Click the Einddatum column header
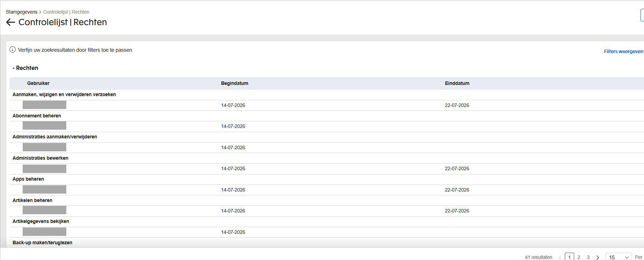This screenshot has height=260, width=644. (x=457, y=83)
